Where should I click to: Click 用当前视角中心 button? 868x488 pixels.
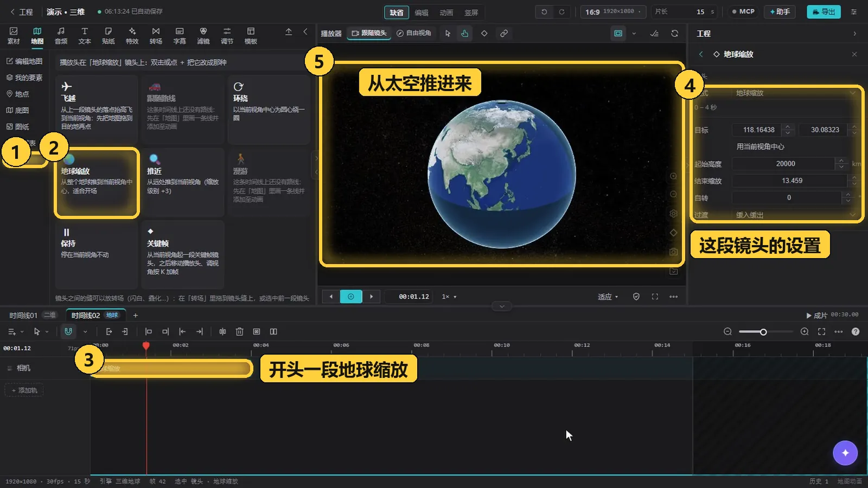[760, 146]
